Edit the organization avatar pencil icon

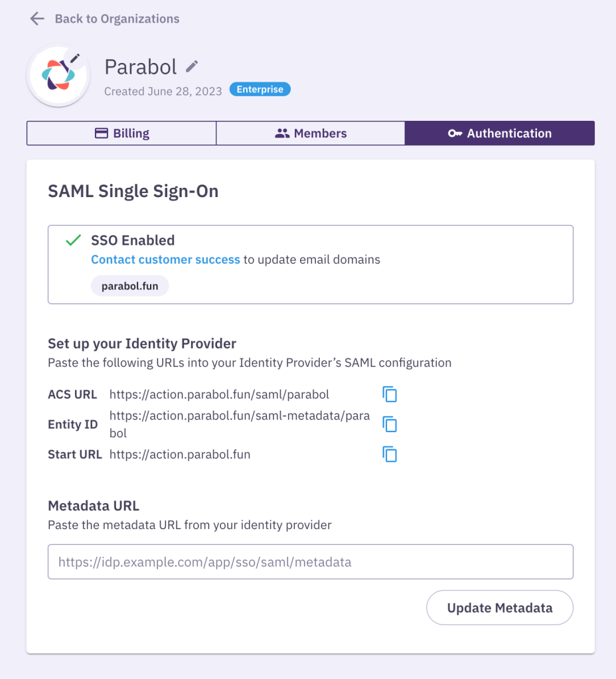(75, 58)
